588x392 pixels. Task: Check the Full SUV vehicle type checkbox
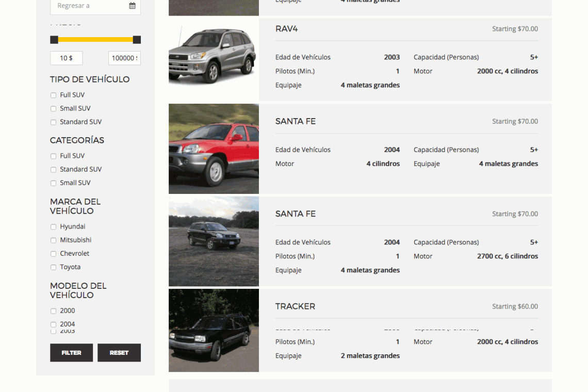pyautogui.click(x=53, y=95)
